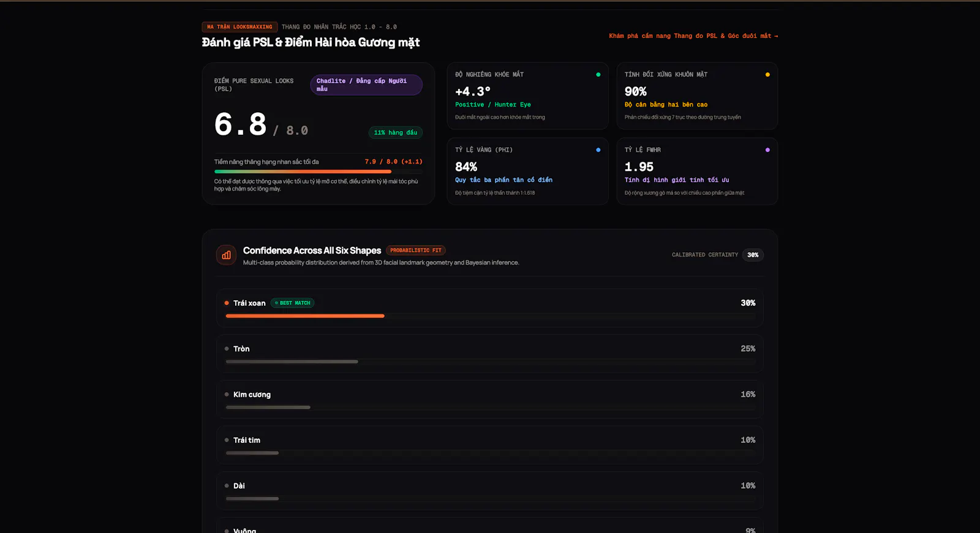Click the 11% hàng đầu badge
Viewport: 980px width, 533px height.
pos(396,132)
